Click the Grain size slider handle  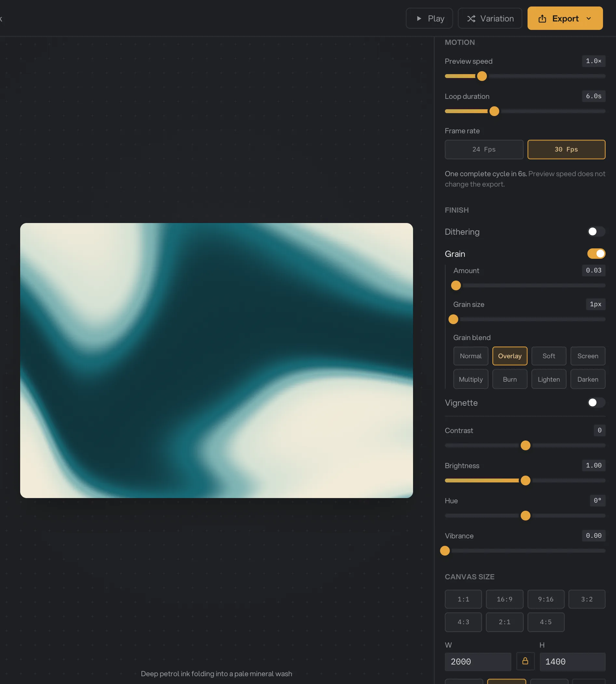pyautogui.click(x=453, y=319)
